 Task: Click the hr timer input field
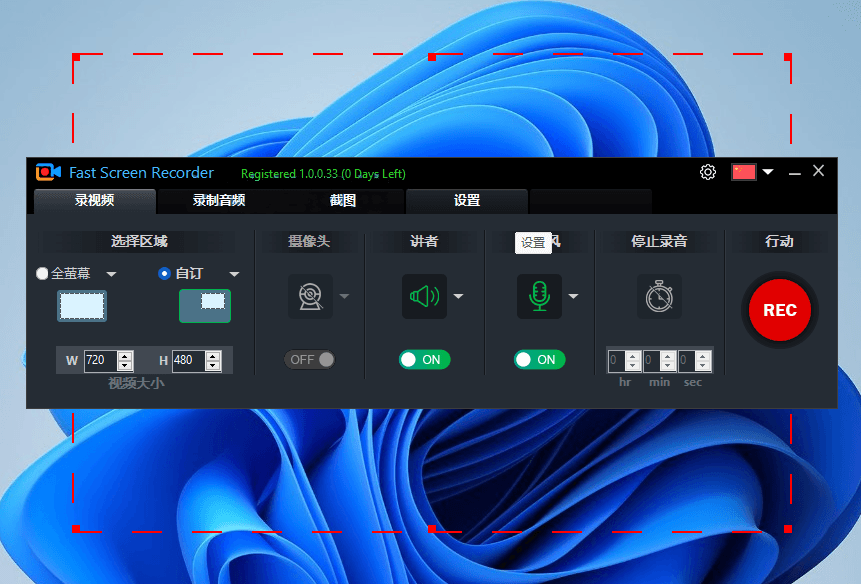coord(616,360)
